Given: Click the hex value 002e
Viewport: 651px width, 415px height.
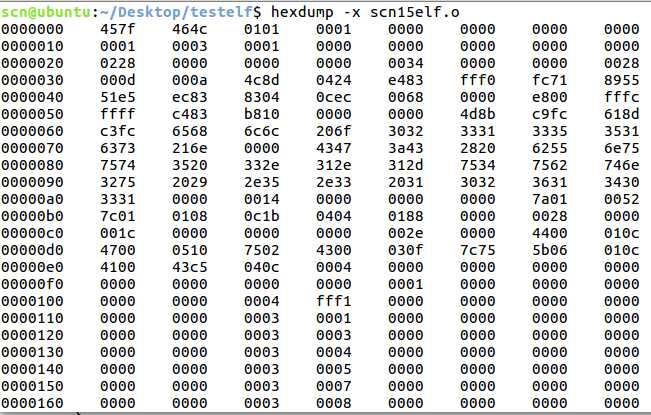Looking at the screenshot, I should [406, 233].
